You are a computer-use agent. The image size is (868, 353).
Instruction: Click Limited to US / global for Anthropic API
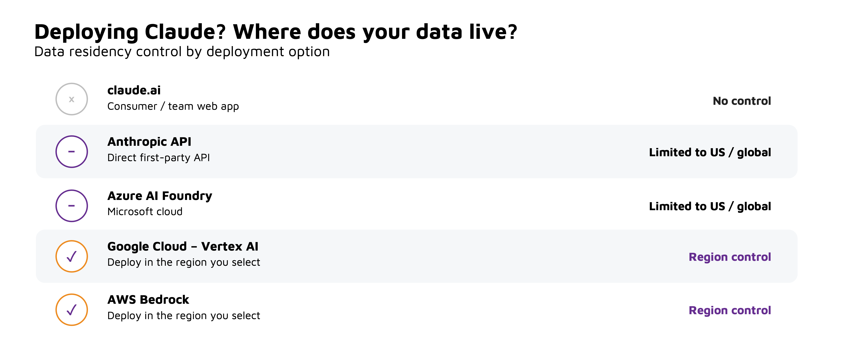710,152
